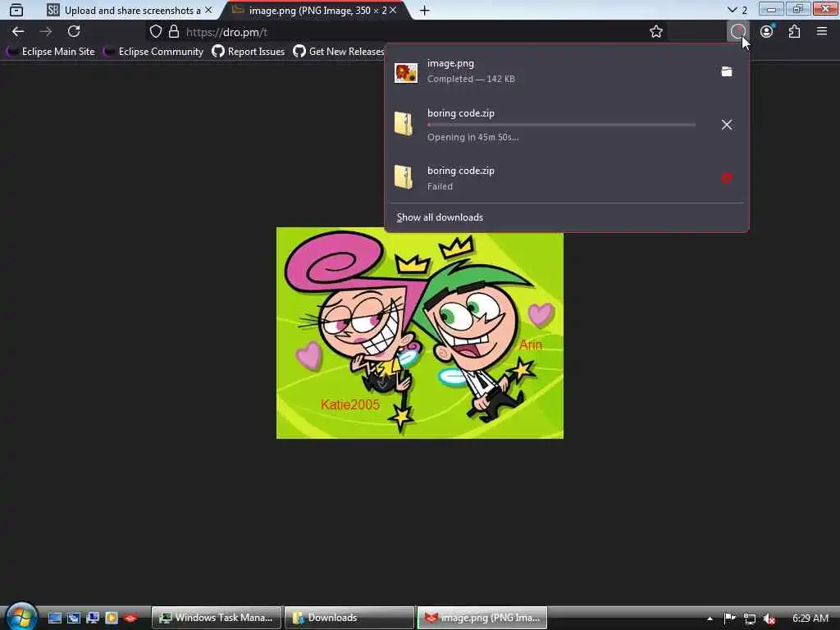
Task: Retry the failed boring code.zip download
Action: (x=727, y=178)
